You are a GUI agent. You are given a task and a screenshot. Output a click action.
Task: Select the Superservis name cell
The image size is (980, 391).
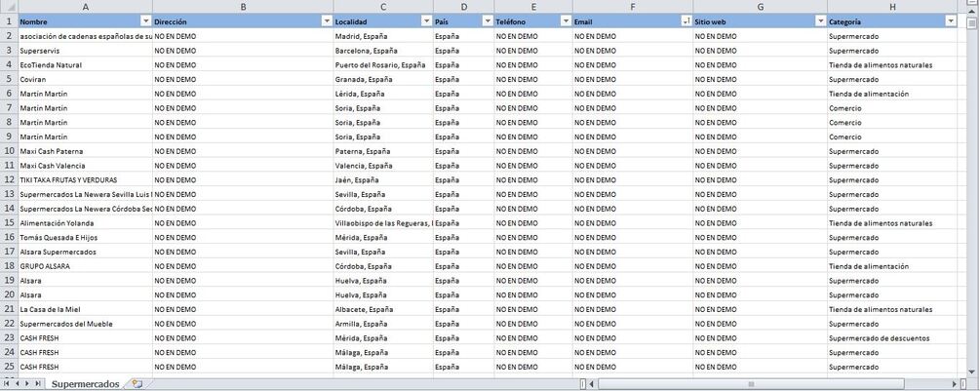pos(85,51)
